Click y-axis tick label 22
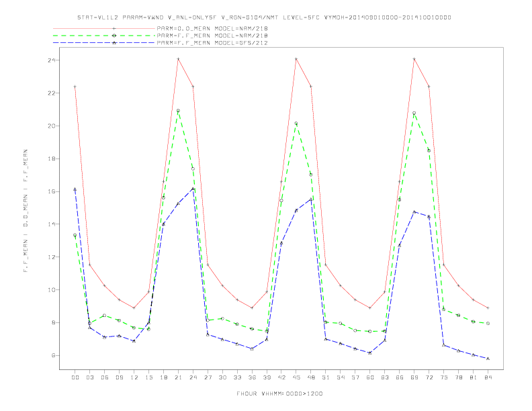Image resolution: width=532 pixels, height=411 pixels. 51,93
